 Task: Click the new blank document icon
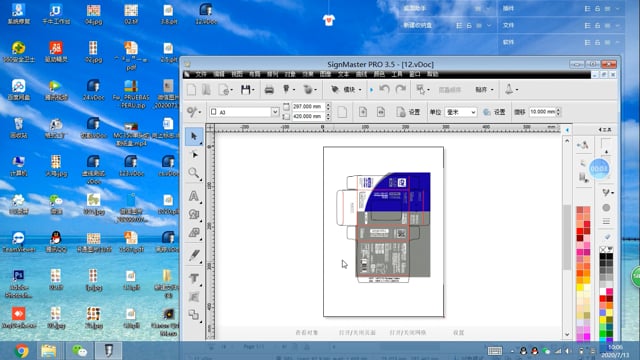pyautogui.click(x=191, y=89)
